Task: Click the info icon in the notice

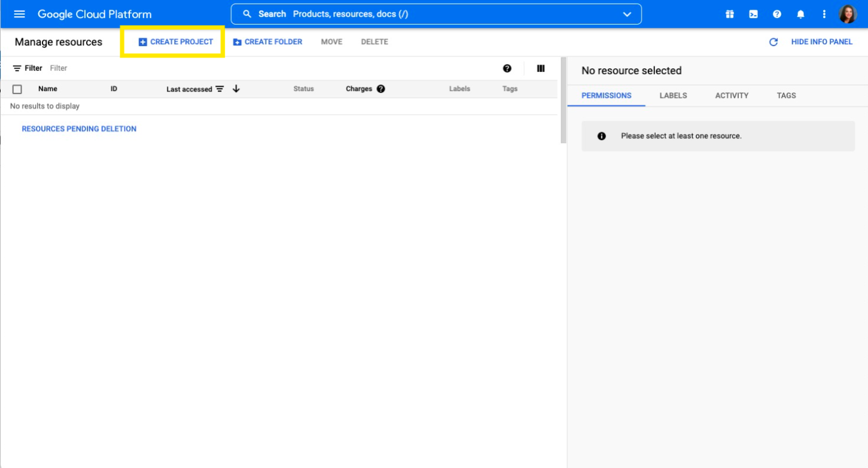Action: coord(602,136)
